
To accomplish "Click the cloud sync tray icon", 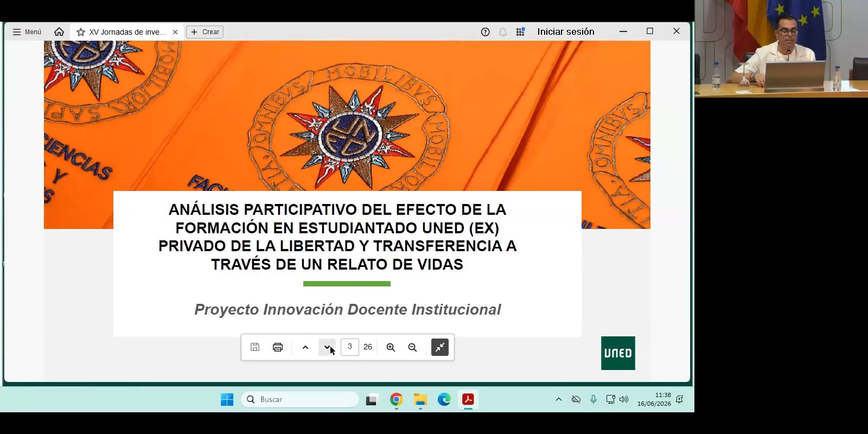I will pyautogui.click(x=576, y=399).
